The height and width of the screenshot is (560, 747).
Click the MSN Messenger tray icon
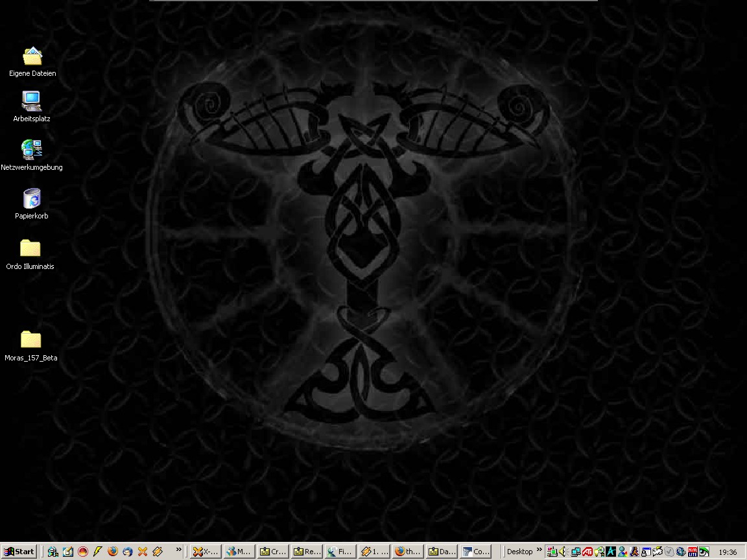(x=622, y=552)
